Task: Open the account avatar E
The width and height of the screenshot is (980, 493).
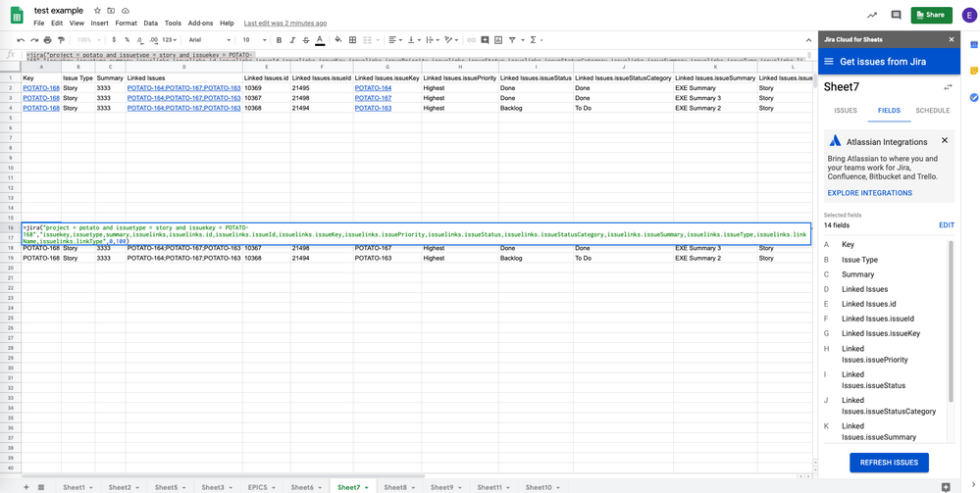Action: click(968, 16)
